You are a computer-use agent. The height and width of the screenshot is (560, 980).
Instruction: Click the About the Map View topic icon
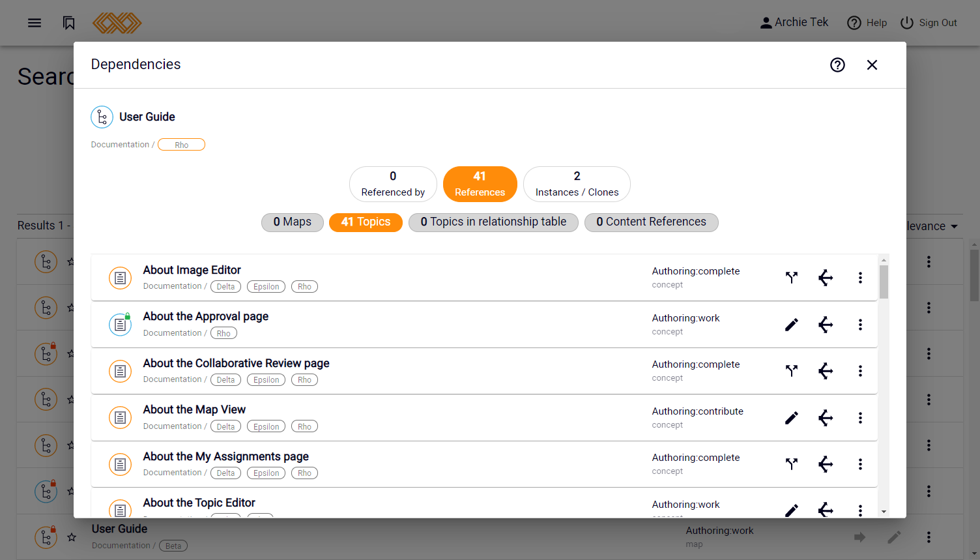(x=120, y=417)
